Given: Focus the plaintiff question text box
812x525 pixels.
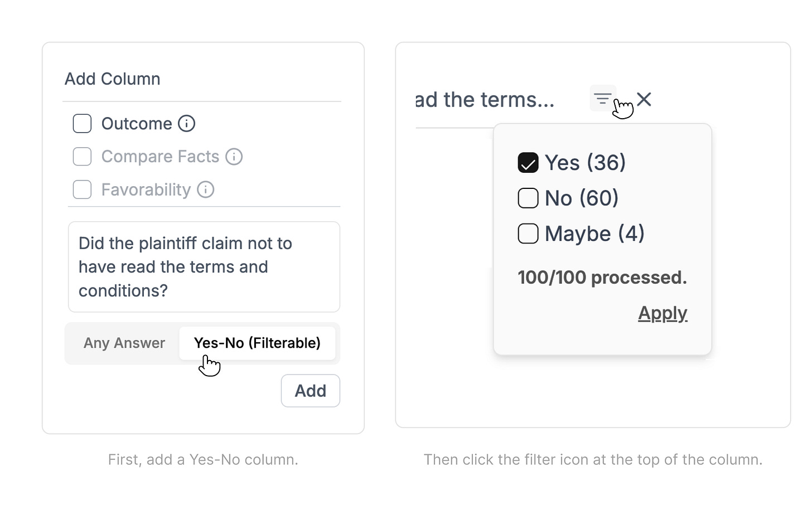Looking at the screenshot, I should pyautogui.click(x=204, y=267).
